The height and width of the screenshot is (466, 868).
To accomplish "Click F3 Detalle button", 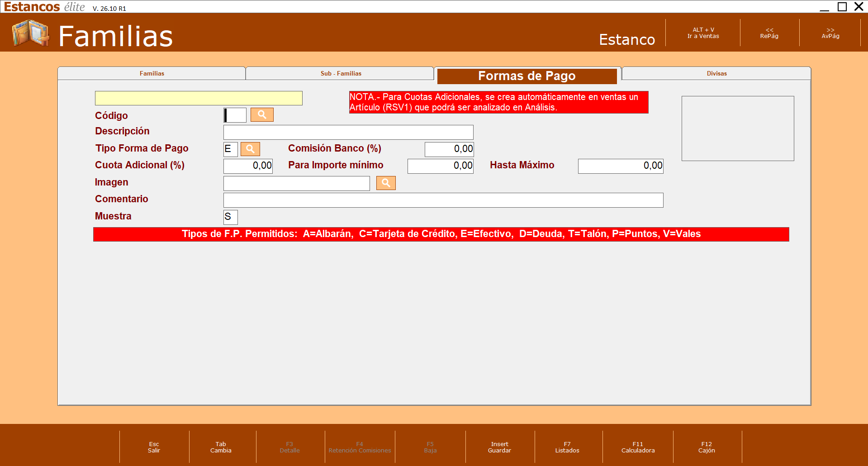I will pos(289,447).
